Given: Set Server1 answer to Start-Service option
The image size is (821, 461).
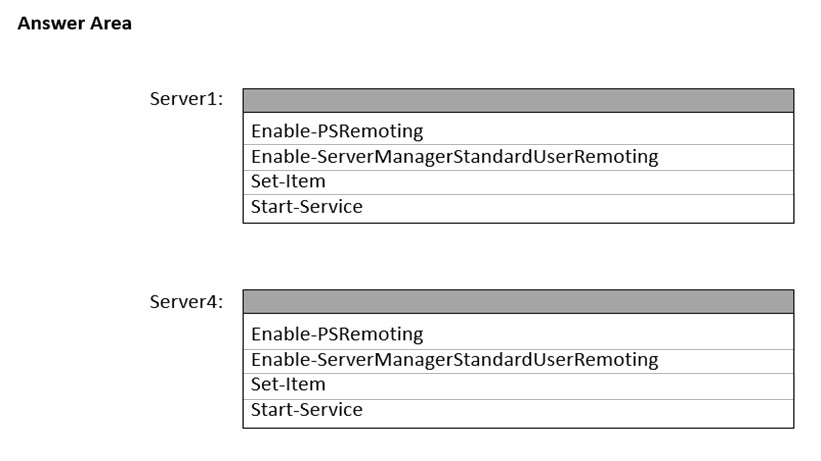Looking at the screenshot, I should (x=306, y=208).
